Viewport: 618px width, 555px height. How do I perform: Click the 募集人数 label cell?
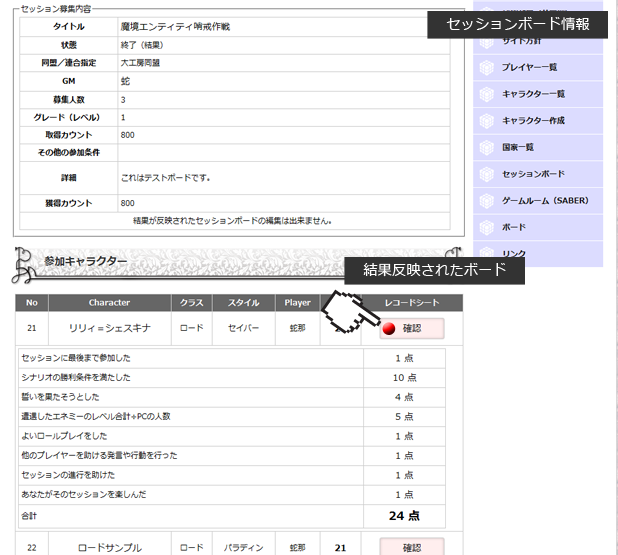pos(69,100)
